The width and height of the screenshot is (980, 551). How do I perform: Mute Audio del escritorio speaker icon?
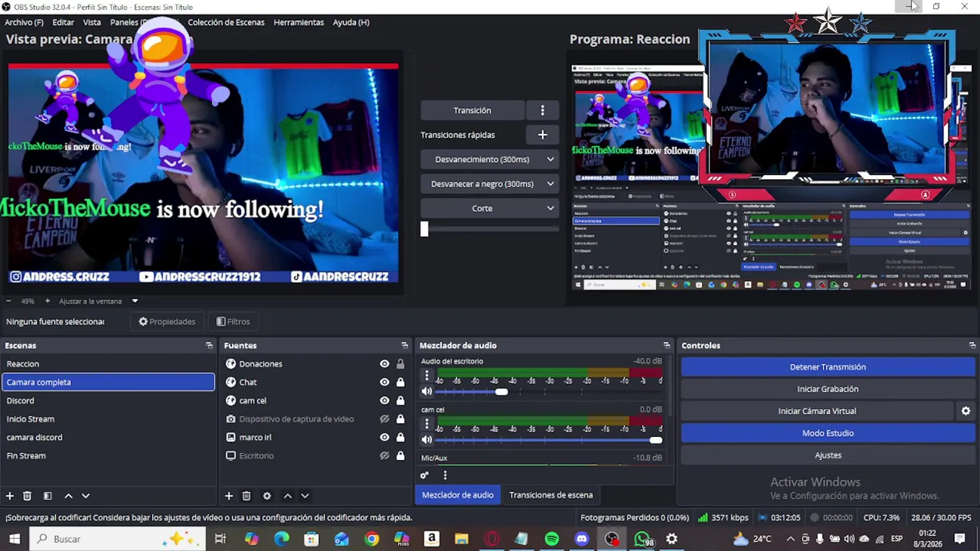click(x=426, y=391)
